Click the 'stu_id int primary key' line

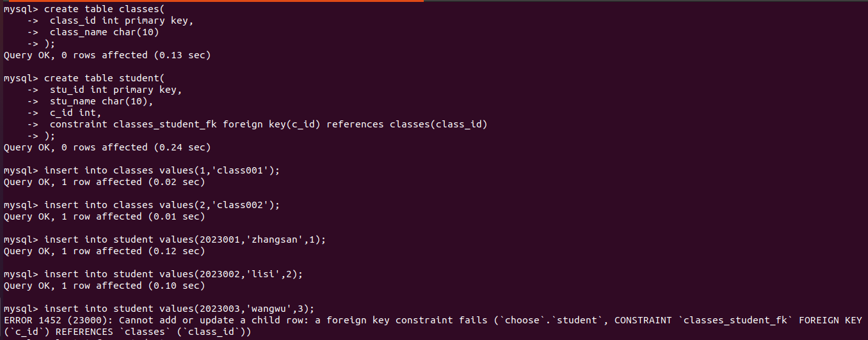(x=115, y=90)
